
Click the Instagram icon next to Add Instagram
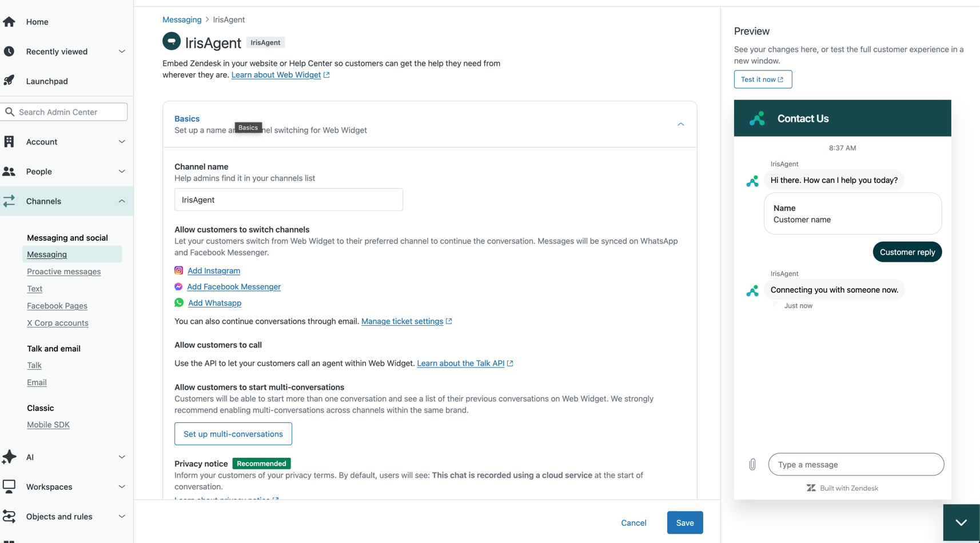(178, 270)
